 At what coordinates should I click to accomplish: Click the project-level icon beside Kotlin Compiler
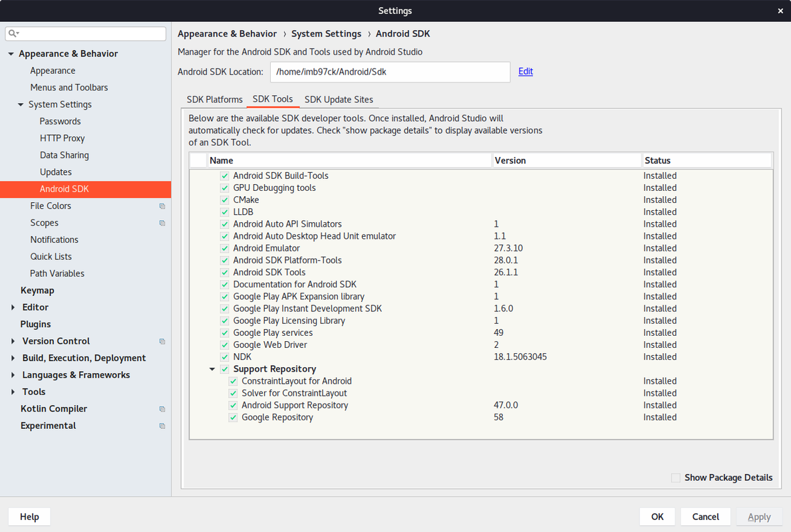[x=162, y=409]
